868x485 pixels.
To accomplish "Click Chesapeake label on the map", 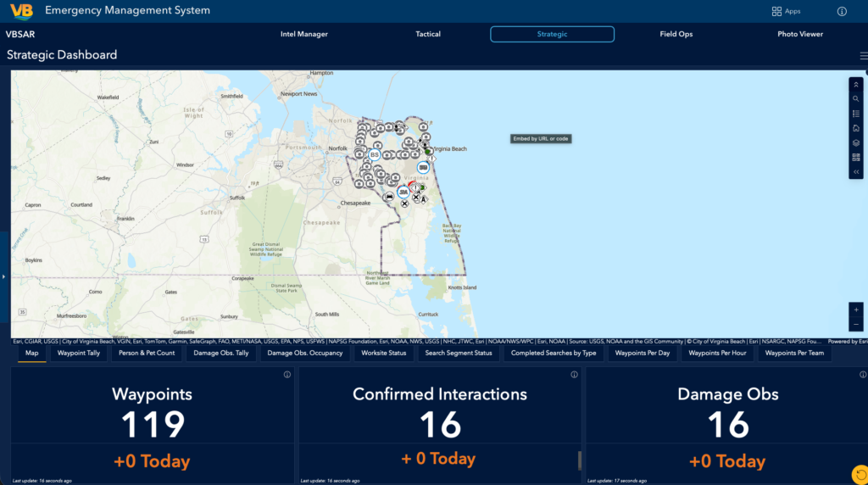I will click(x=355, y=203).
